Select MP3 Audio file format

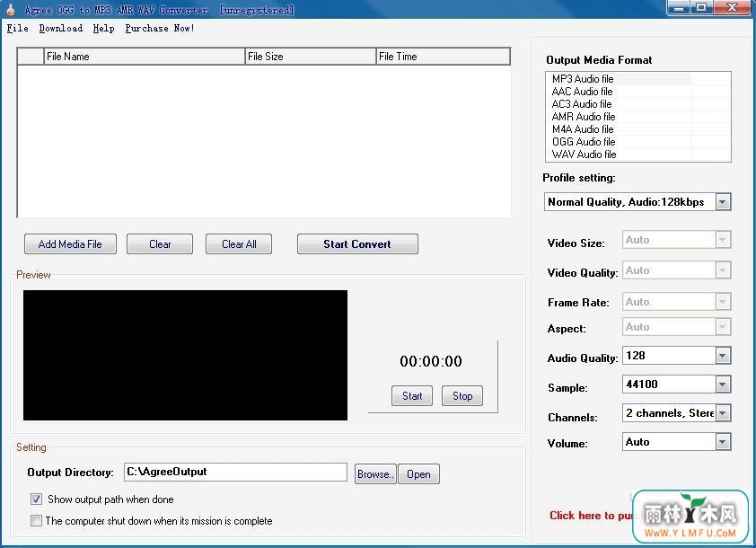tap(583, 79)
